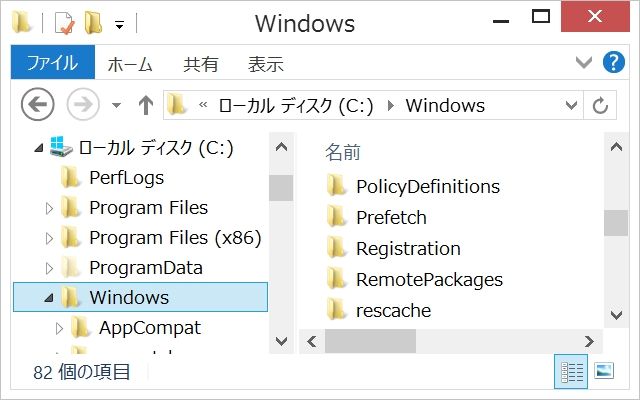Screen dimensions: 640x400
Task: Click the Prefetch folder icon
Action: coord(337,216)
